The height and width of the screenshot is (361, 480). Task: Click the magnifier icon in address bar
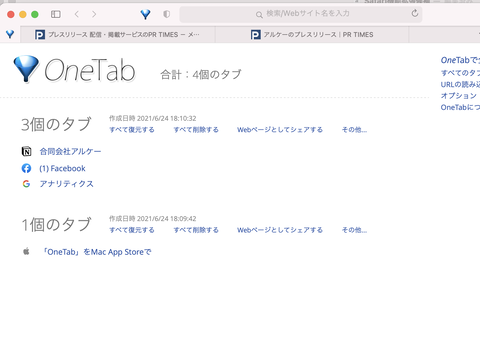click(x=259, y=15)
